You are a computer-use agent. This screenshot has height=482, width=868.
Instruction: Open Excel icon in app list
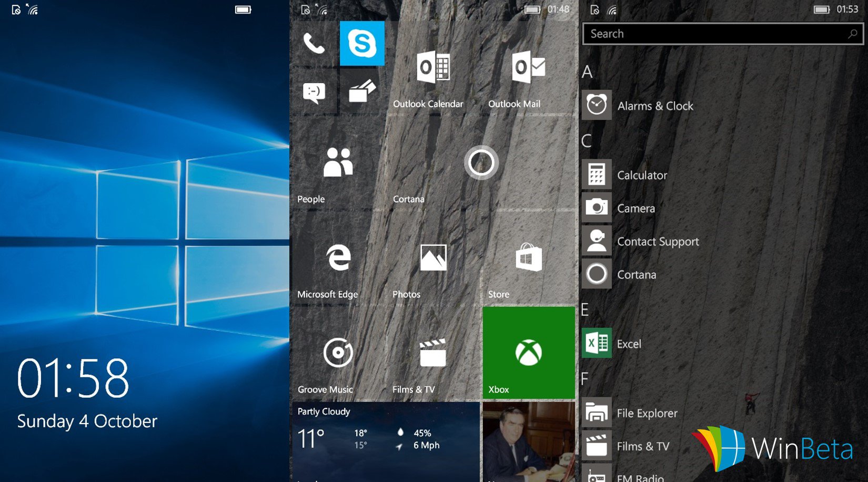click(597, 343)
